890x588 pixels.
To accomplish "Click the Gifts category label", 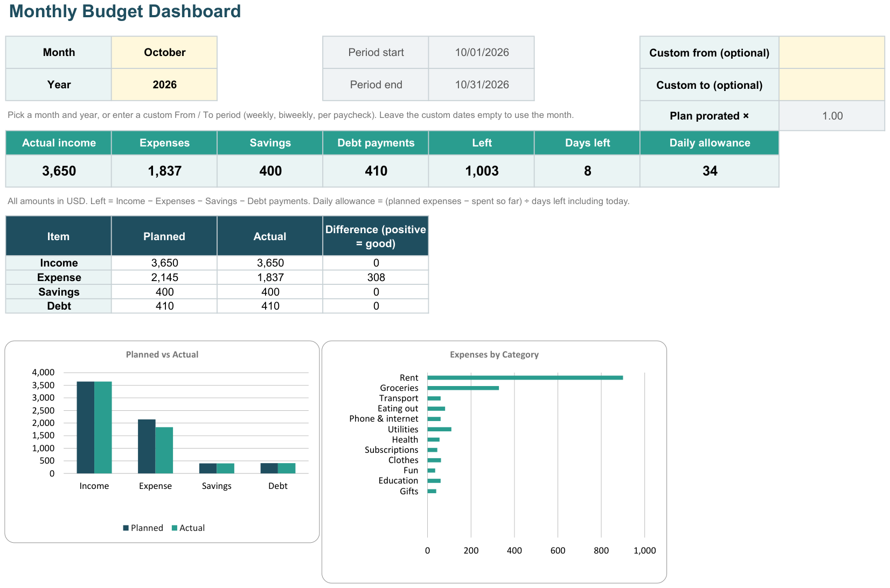I will click(409, 491).
